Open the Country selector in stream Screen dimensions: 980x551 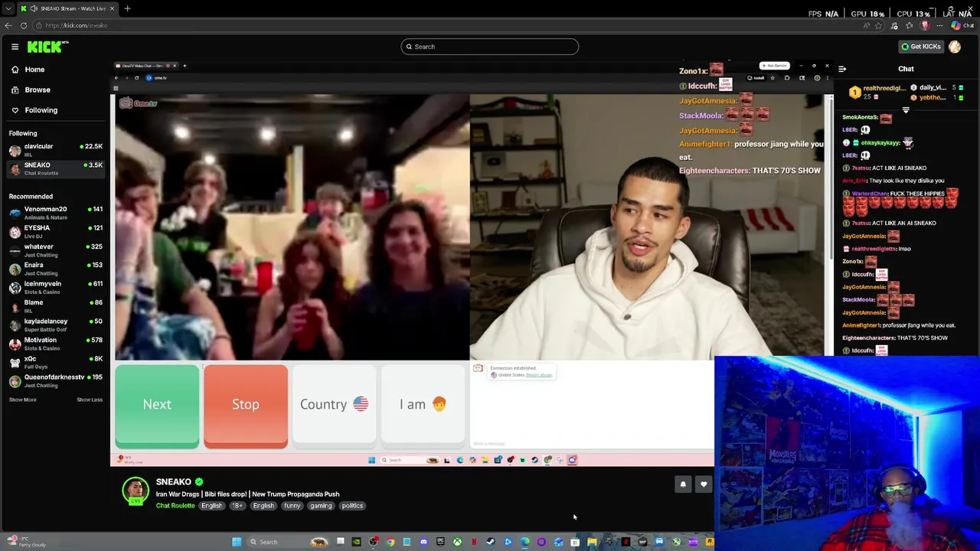click(x=334, y=405)
